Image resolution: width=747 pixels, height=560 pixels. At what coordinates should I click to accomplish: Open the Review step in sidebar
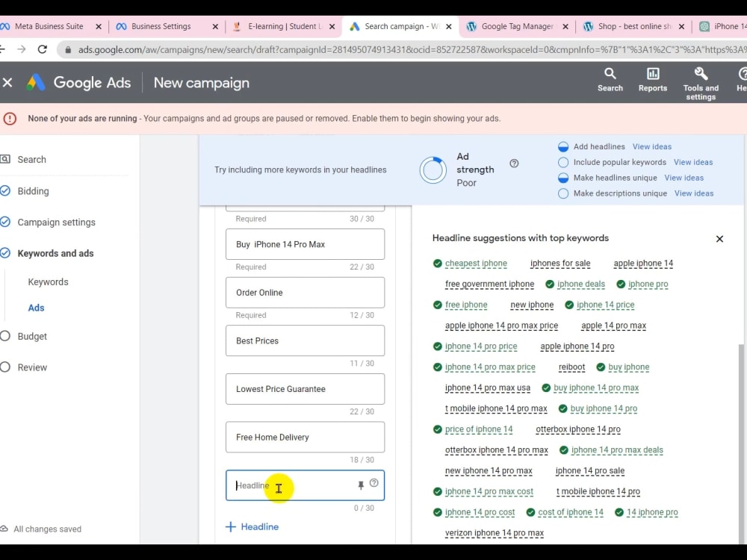pos(32,367)
